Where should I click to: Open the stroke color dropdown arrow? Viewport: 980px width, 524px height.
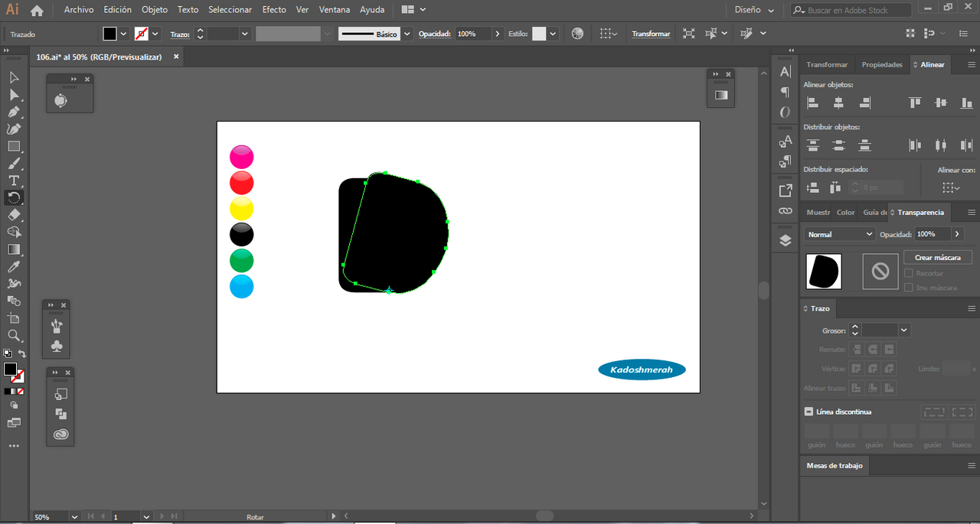(155, 34)
